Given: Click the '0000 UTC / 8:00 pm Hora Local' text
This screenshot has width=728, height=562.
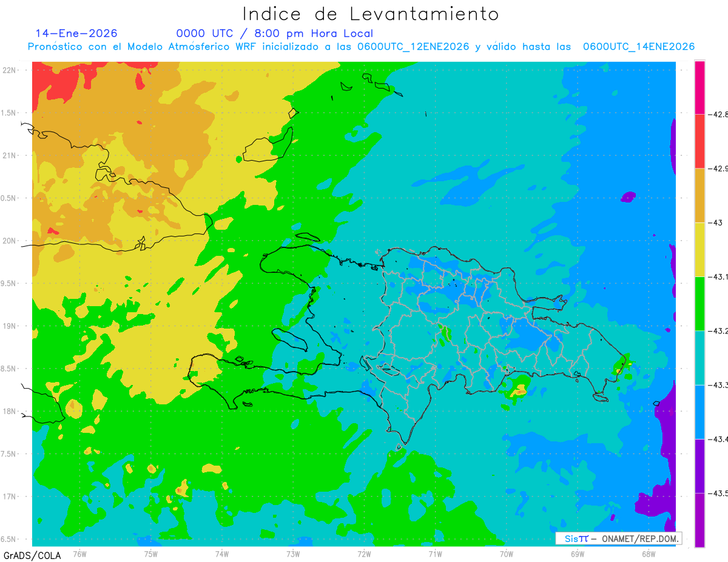Looking at the screenshot, I should pos(275,34).
